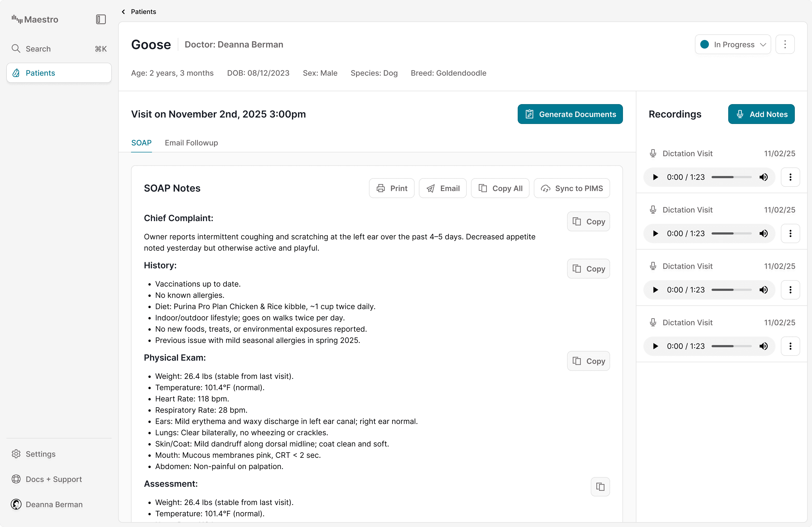The image size is (812, 527).
Task: Open the Print icon for SOAP Notes
Action: coord(381,188)
